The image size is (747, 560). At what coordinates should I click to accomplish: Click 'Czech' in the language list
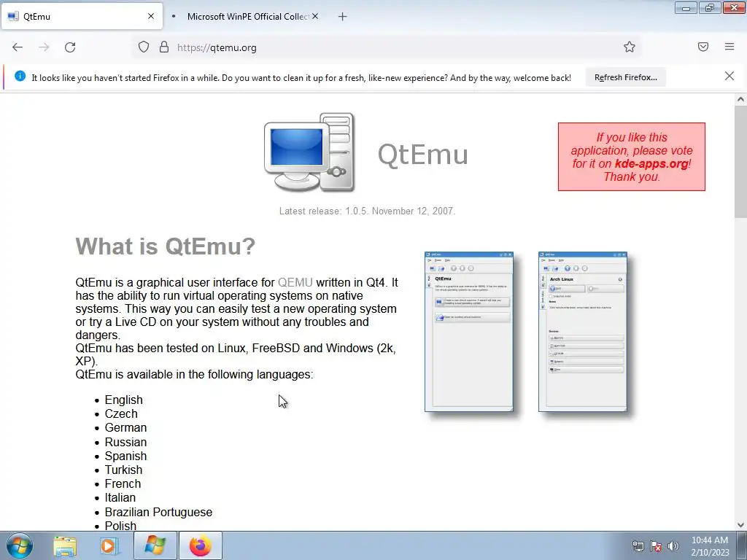121,414
